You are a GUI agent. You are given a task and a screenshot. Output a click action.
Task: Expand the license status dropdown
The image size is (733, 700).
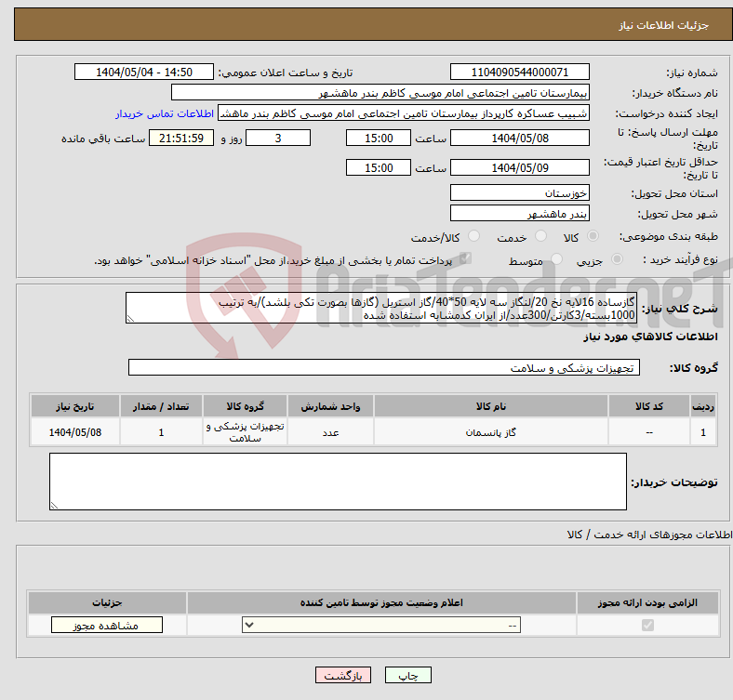[x=381, y=626]
